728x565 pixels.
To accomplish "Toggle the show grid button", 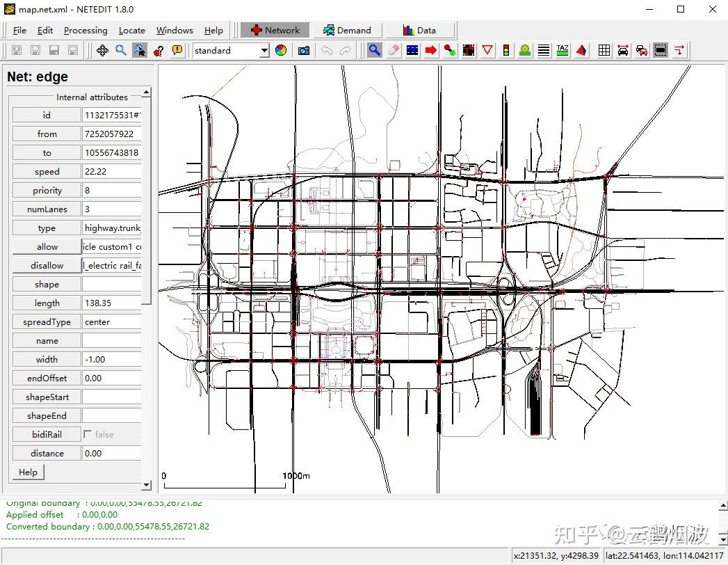I will [x=604, y=50].
